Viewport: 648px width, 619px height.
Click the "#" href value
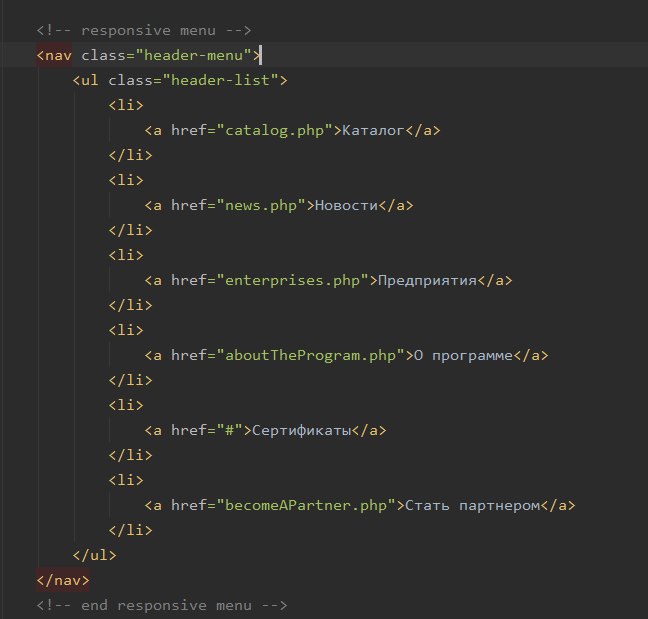pos(229,430)
